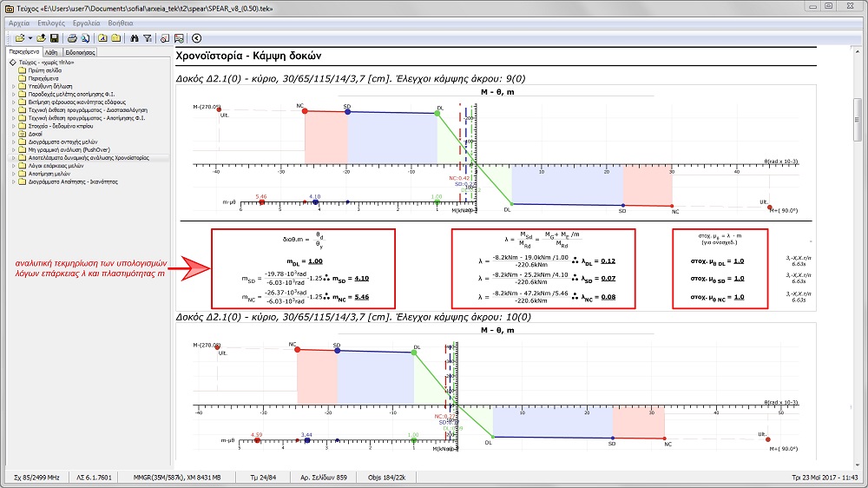
Task: Switch to the Ειδοποιήσεις tab
Action: point(79,52)
